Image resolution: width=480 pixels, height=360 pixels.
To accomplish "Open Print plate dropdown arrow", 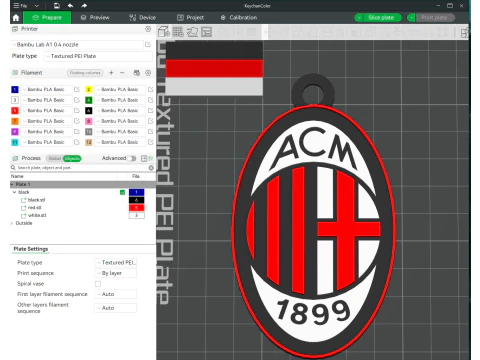I will click(411, 18).
